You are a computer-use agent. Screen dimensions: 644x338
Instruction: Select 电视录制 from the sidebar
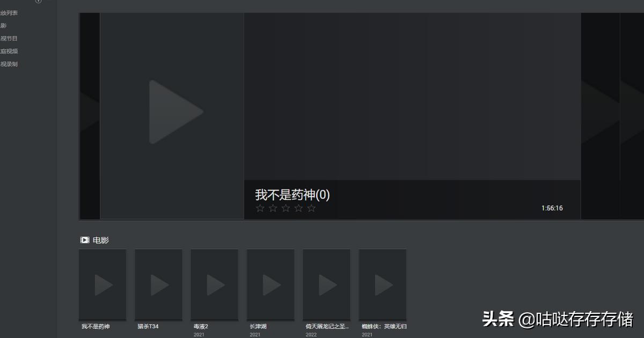(x=9, y=64)
